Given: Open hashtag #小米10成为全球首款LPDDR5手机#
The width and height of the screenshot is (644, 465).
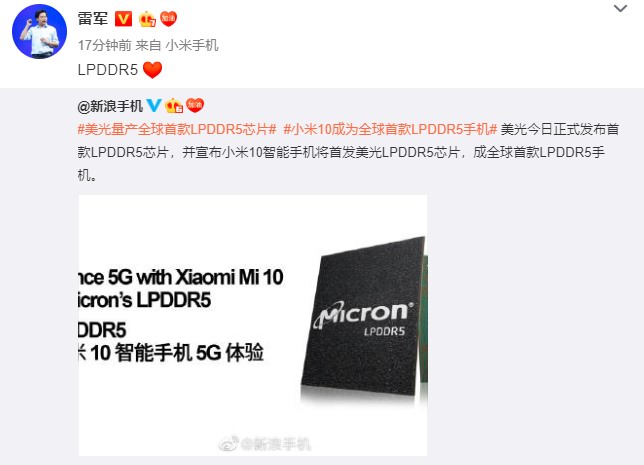Looking at the screenshot, I should 390,129.
